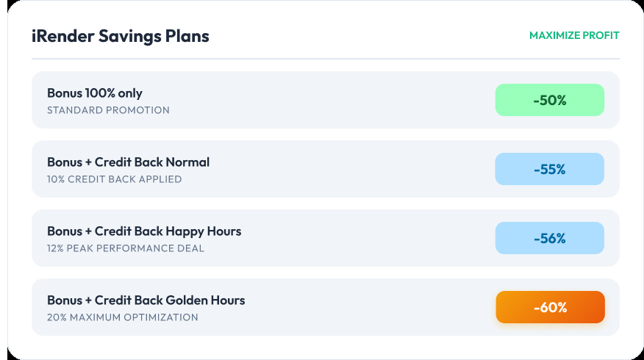Choose the orange -60% discount badge
The width and height of the screenshot is (644, 360).
point(549,307)
